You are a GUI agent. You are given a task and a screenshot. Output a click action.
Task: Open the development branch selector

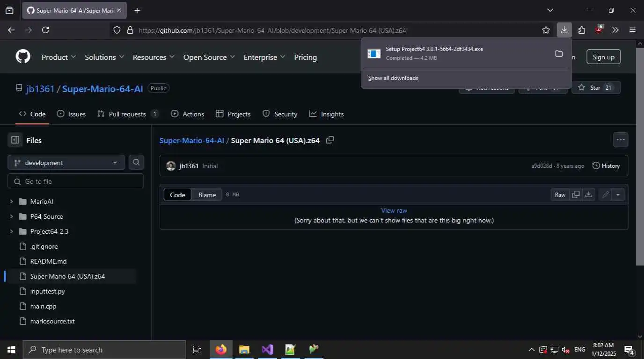(66, 162)
